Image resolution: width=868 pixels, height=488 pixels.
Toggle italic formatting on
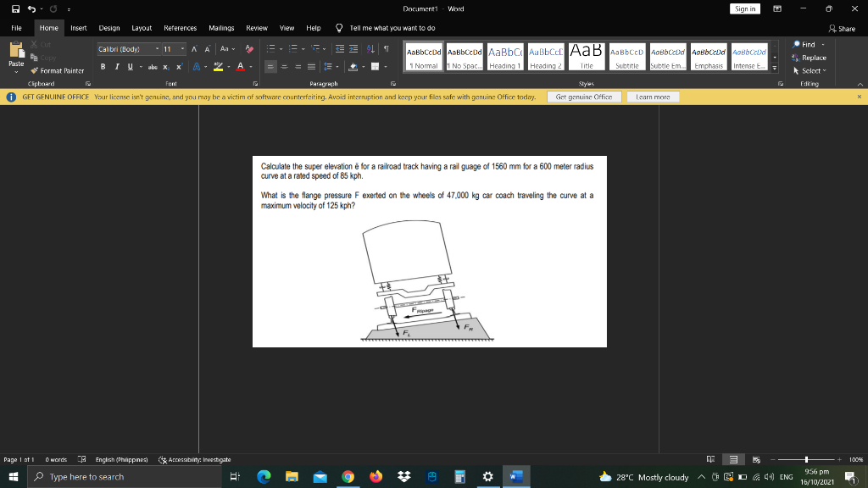coord(116,66)
